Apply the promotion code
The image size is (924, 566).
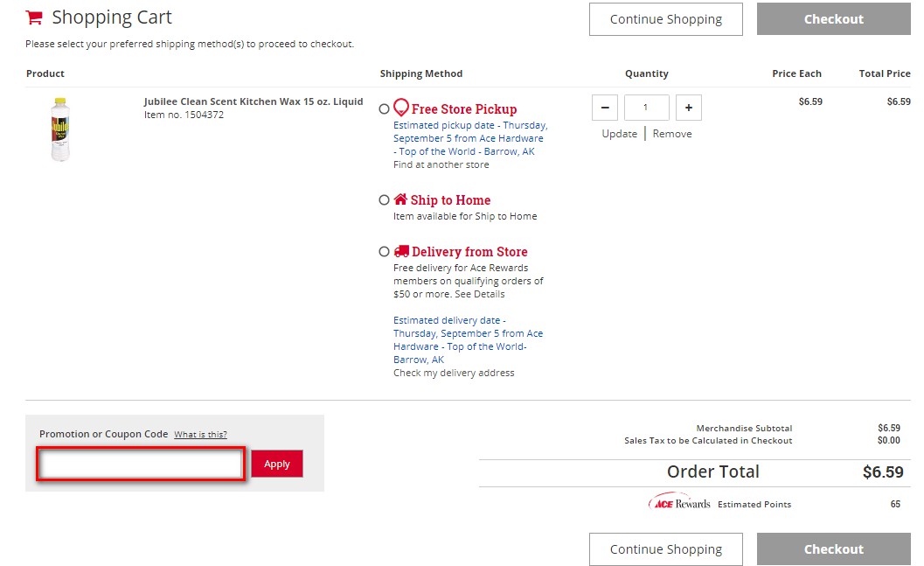point(277,464)
